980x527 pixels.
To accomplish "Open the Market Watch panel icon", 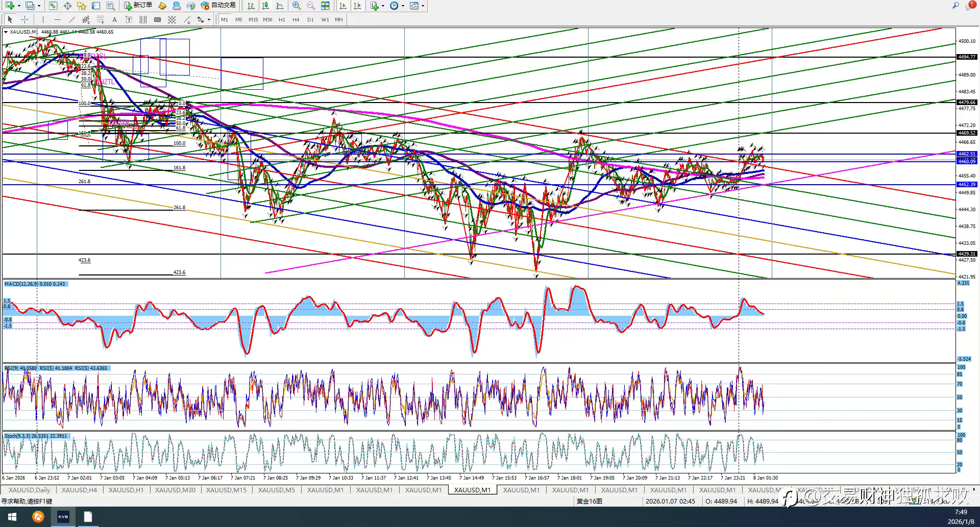I will coord(53,6).
